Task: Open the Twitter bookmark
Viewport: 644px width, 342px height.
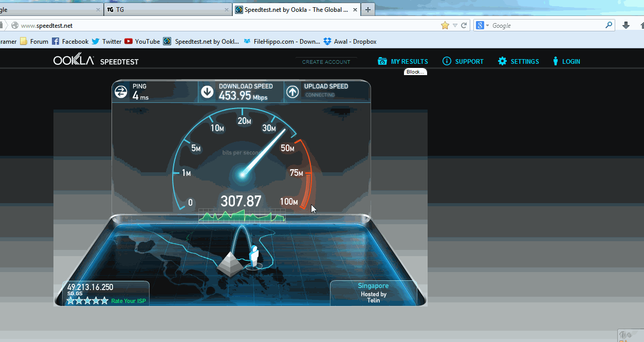Action: point(106,42)
